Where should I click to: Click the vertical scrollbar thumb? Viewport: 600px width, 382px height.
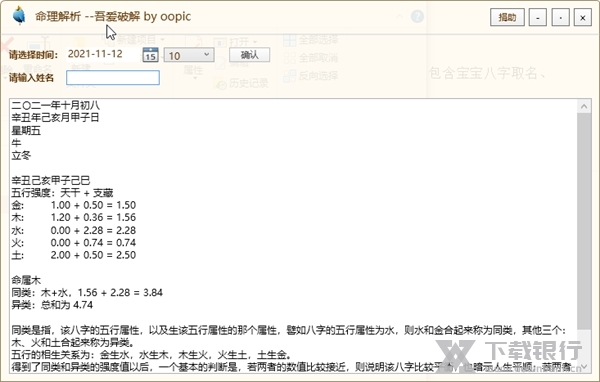584,221
